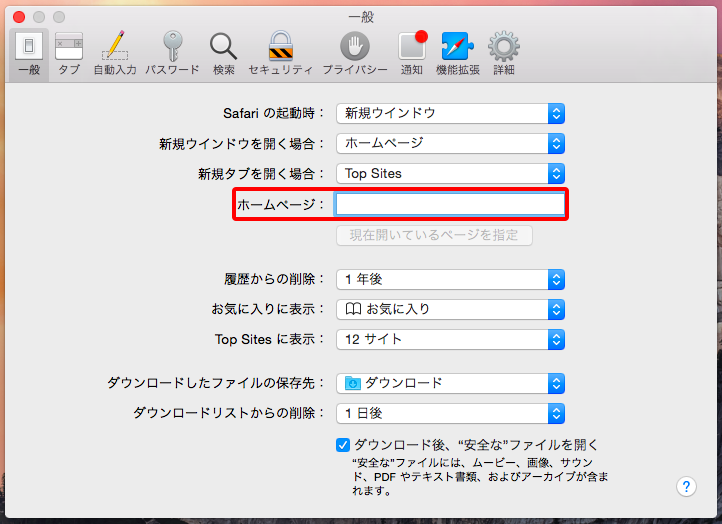Show the プライバシー hand icon pane
The image size is (722, 524).
355,54
